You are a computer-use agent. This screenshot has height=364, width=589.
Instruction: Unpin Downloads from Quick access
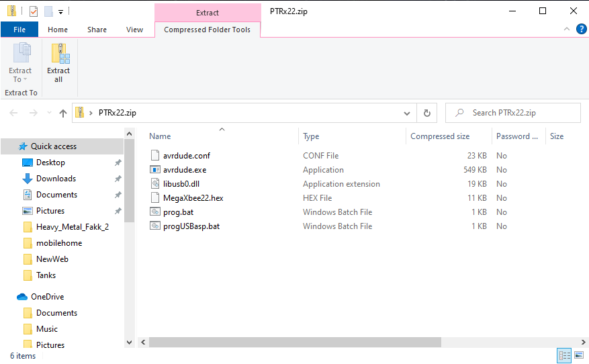click(118, 179)
